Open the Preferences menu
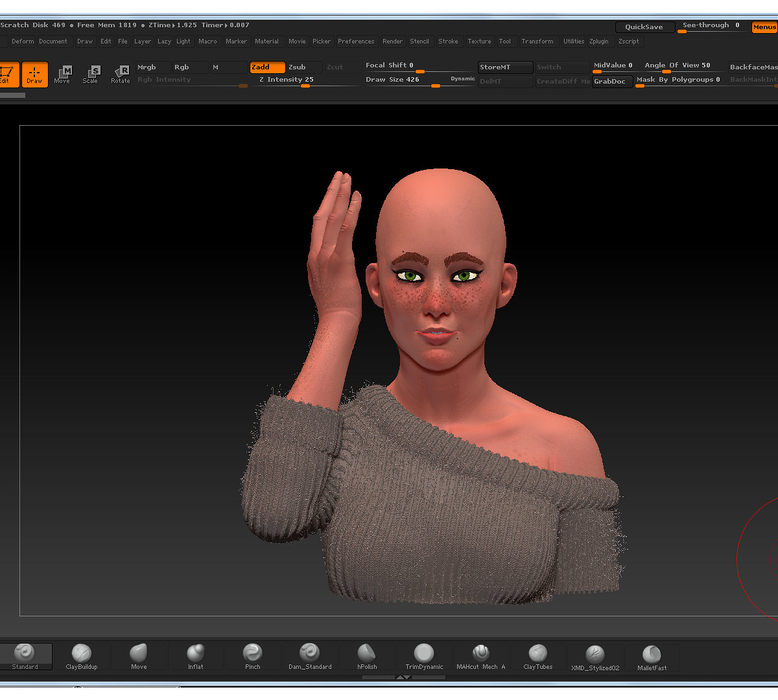778x700 pixels. (356, 41)
